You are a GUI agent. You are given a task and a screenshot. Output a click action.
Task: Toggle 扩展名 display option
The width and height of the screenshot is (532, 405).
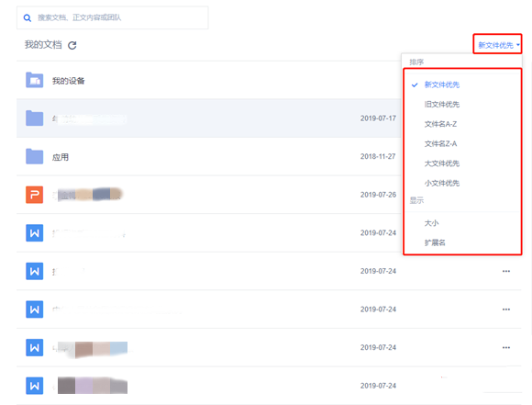[x=435, y=242]
